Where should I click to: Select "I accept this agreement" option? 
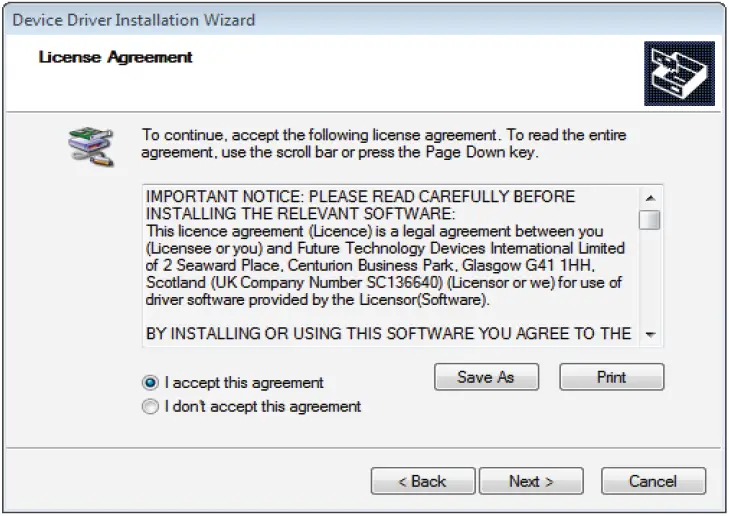click(151, 382)
